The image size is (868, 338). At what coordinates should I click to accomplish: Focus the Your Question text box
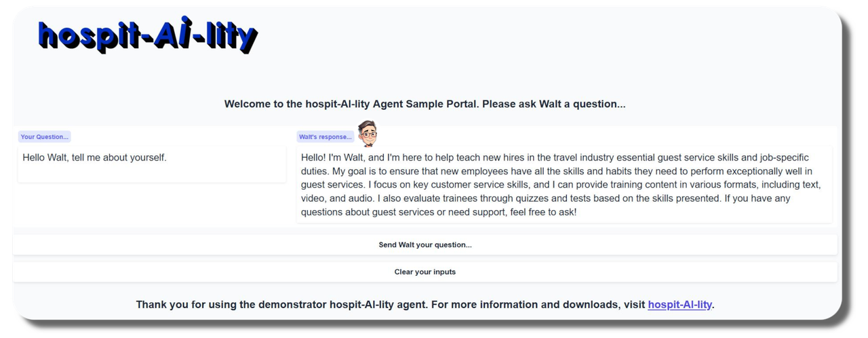click(x=151, y=164)
